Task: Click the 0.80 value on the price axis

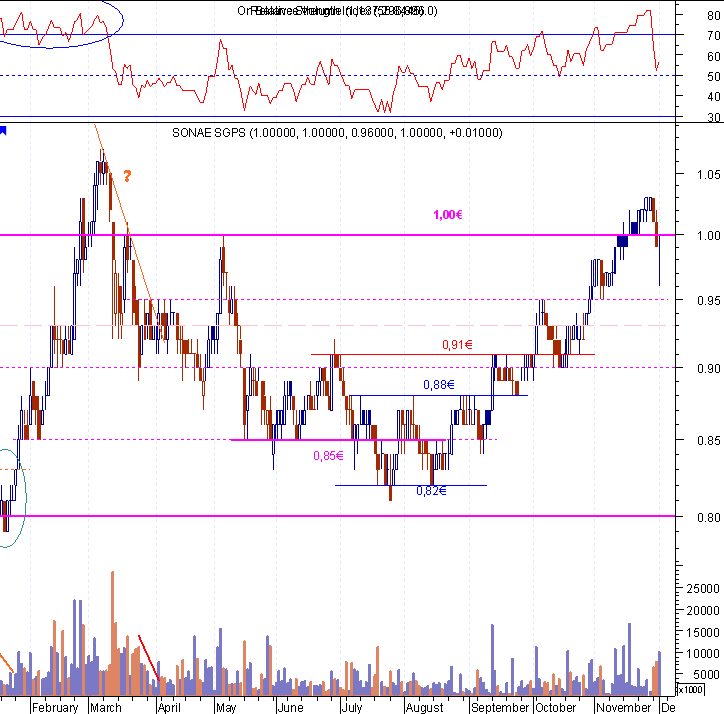Action: [708, 517]
